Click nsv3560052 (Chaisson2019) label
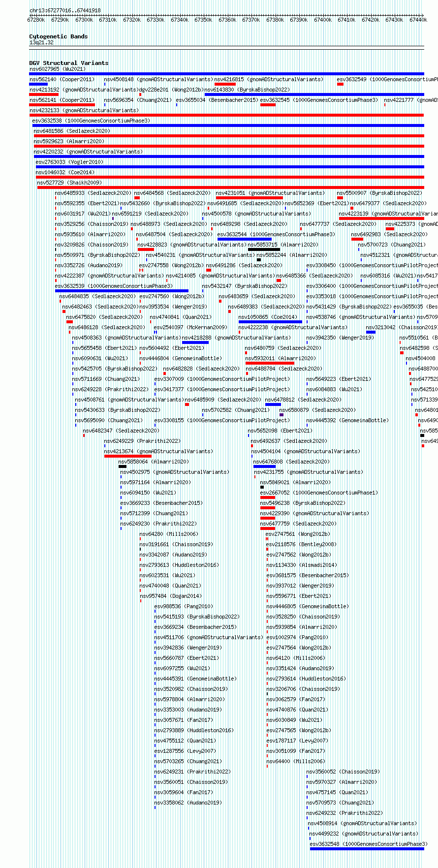The image size is (438, 868). click(x=344, y=772)
